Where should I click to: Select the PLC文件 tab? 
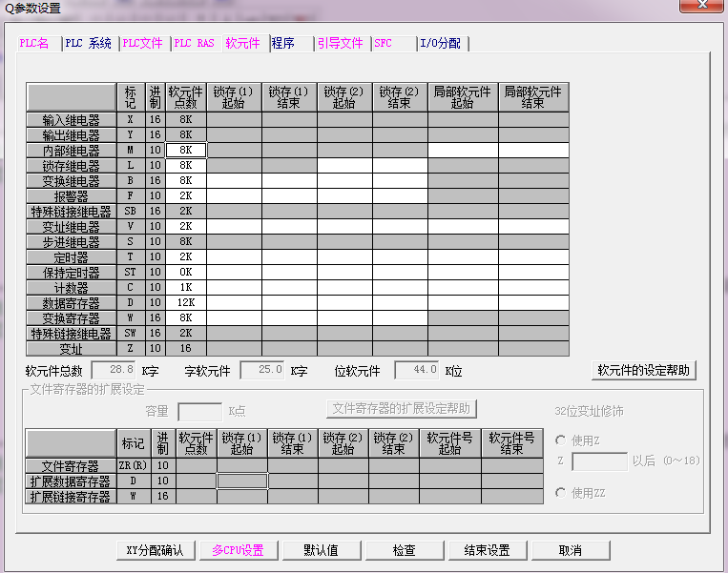pos(143,44)
